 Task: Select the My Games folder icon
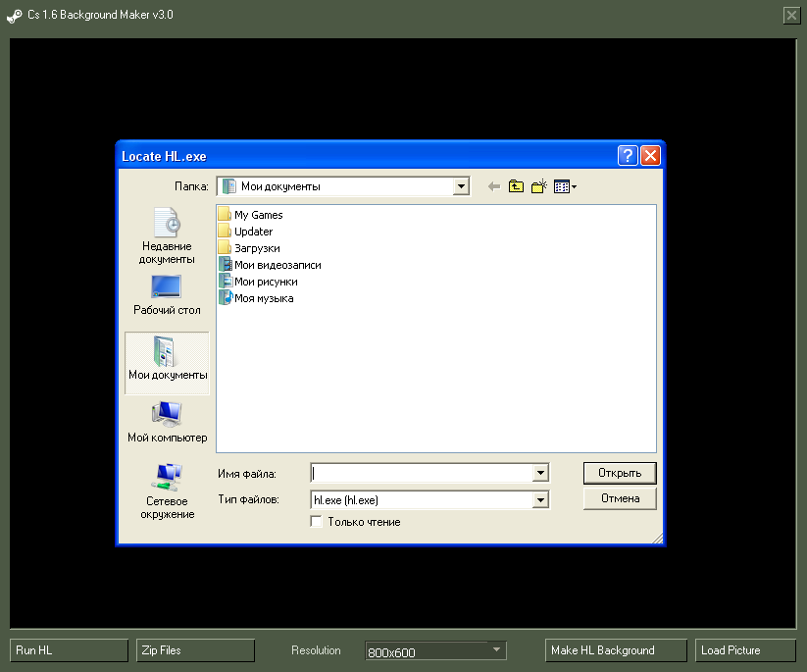pyautogui.click(x=225, y=214)
